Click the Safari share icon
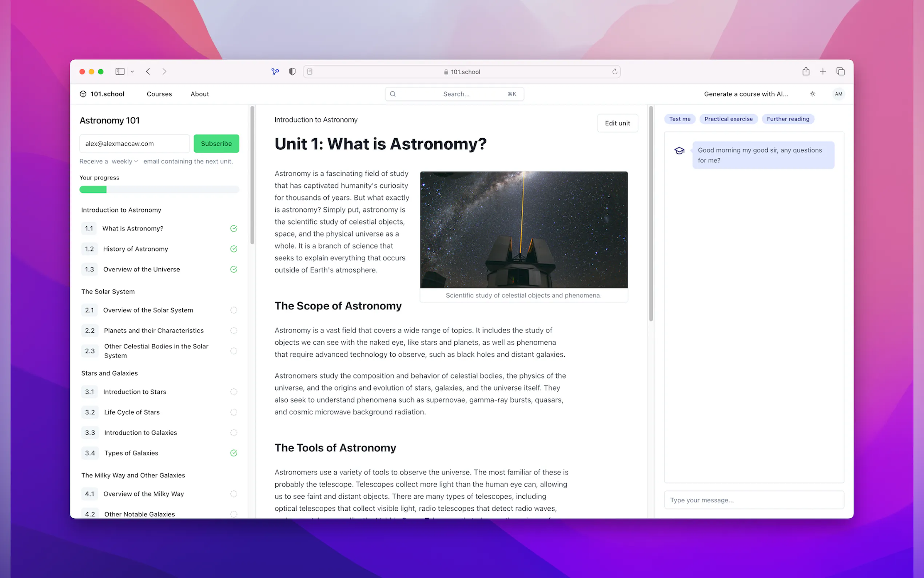Viewport: 924px width, 578px height. (805, 71)
